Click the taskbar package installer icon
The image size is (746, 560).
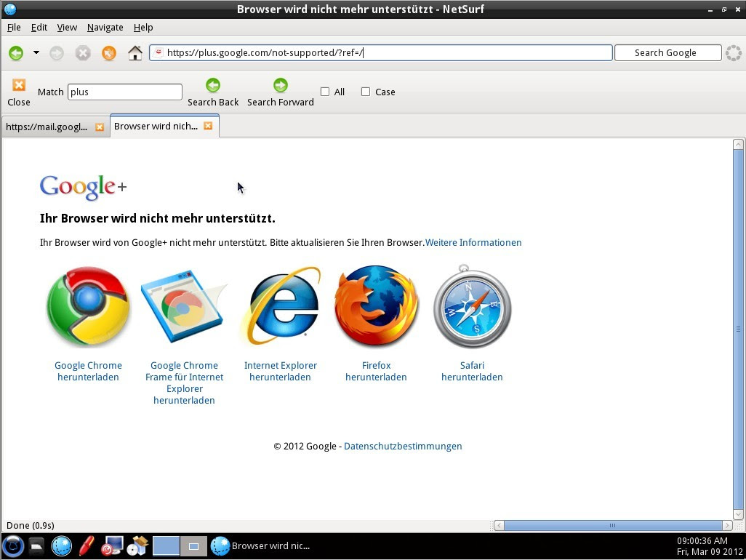tap(137, 546)
